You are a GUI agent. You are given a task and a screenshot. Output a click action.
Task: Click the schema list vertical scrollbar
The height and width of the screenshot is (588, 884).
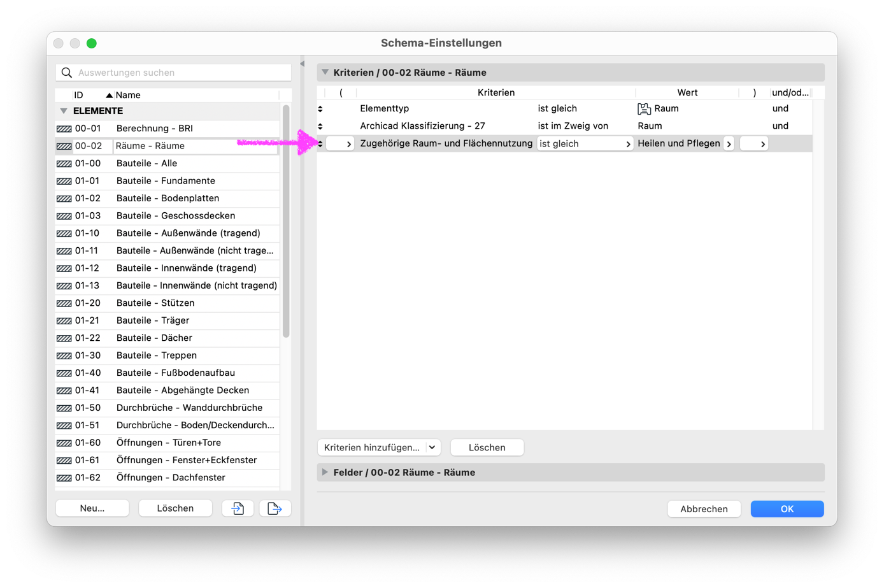pos(286,221)
